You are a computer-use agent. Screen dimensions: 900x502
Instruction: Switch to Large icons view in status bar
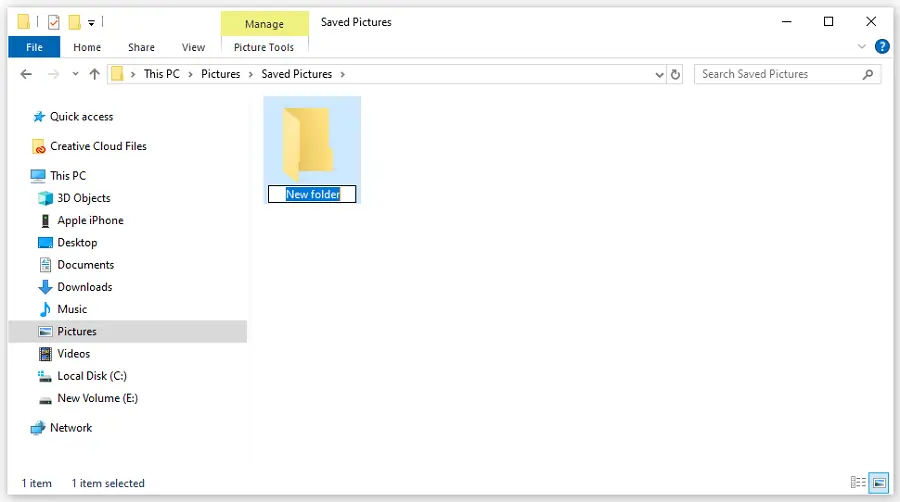click(879, 482)
